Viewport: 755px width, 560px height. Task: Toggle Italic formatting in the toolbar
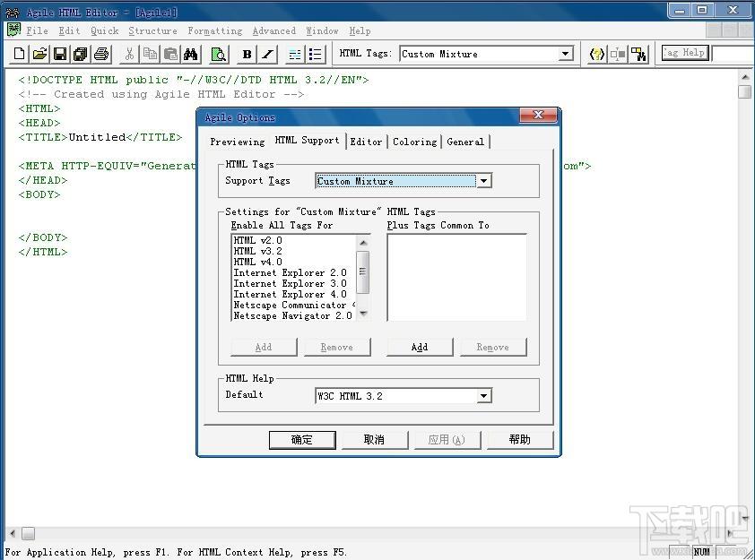[x=267, y=54]
